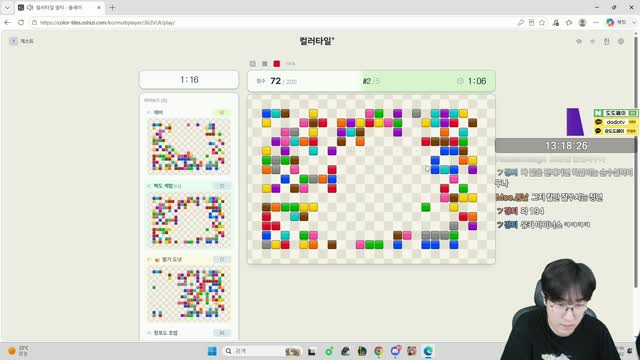Click the browser back arrow

[7, 22]
